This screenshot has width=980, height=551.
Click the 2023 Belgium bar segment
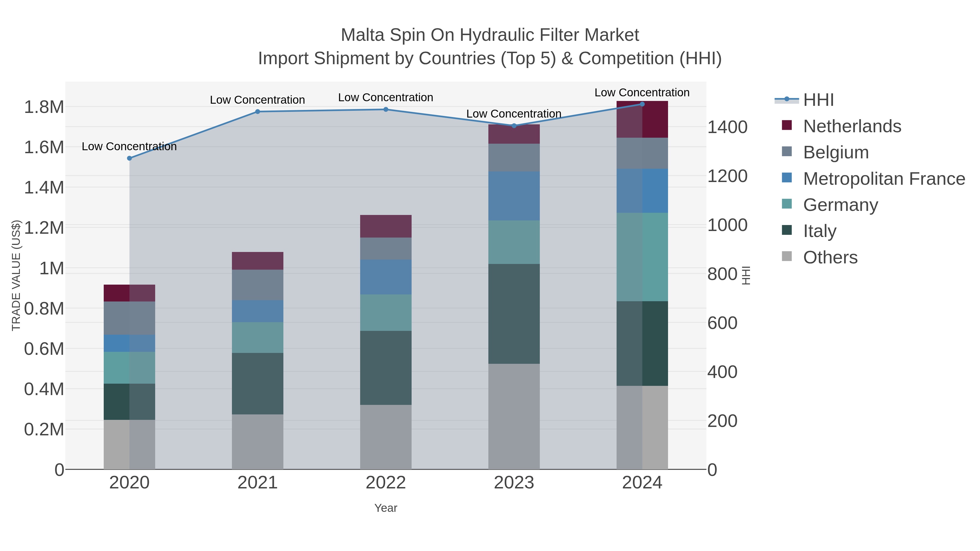(514, 158)
